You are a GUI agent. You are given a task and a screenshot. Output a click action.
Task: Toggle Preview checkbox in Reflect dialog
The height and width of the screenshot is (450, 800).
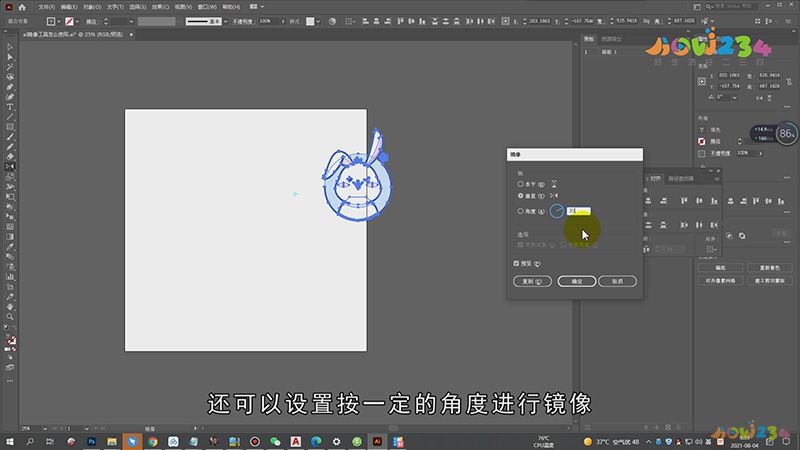[516, 263]
